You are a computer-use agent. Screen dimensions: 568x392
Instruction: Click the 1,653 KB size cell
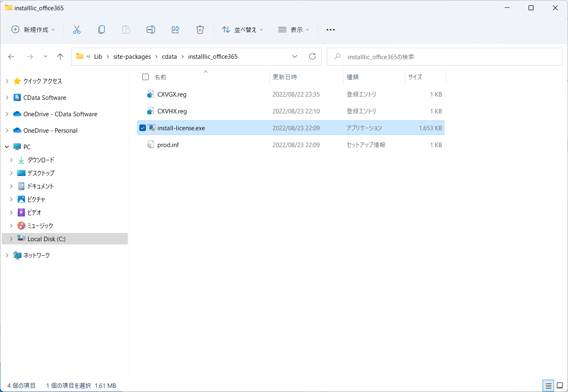pyautogui.click(x=430, y=128)
